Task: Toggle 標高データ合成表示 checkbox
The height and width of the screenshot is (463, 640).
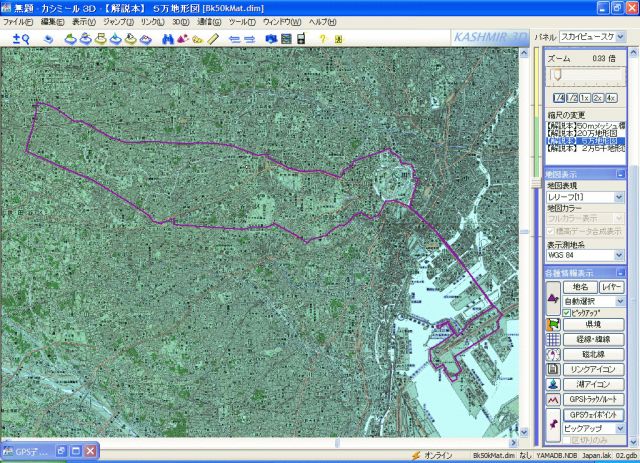Action: tap(551, 231)
